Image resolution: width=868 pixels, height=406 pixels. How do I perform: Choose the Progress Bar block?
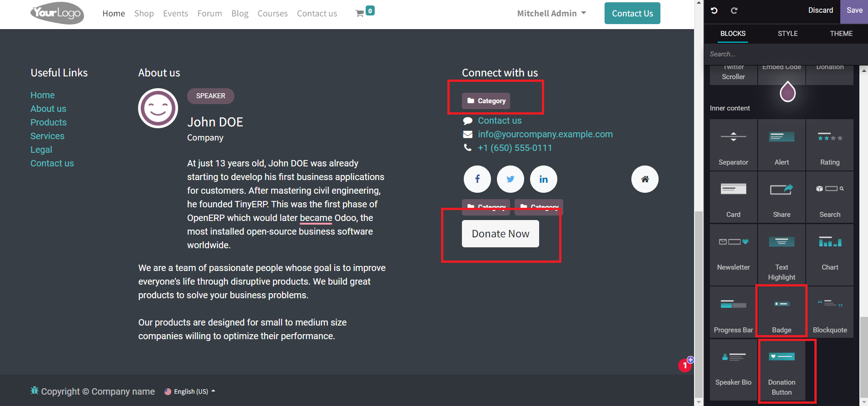click(733, 312)
